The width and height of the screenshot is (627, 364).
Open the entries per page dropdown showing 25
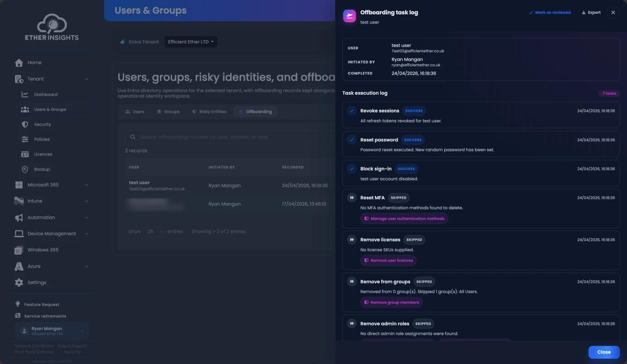coord(154,231)
